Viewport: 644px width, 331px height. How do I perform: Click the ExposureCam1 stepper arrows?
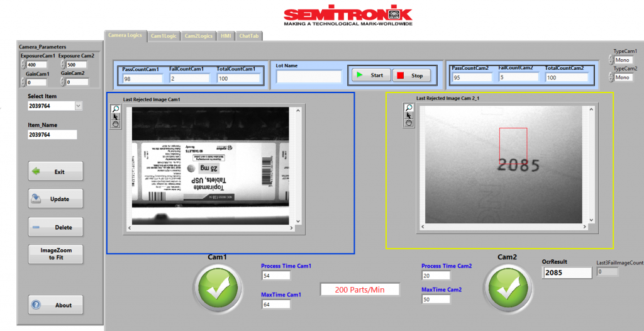24,64
